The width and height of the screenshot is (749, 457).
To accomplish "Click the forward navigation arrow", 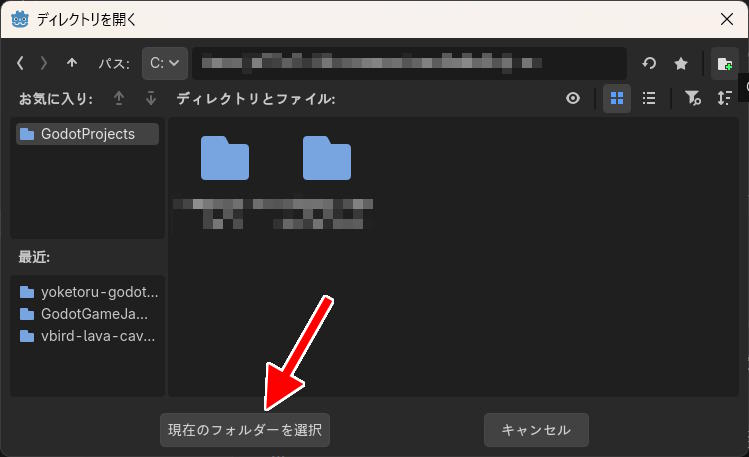I will click(x=44, y=63).
